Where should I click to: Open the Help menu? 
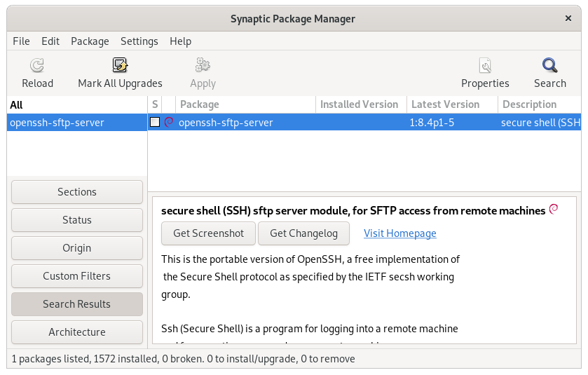180,41
